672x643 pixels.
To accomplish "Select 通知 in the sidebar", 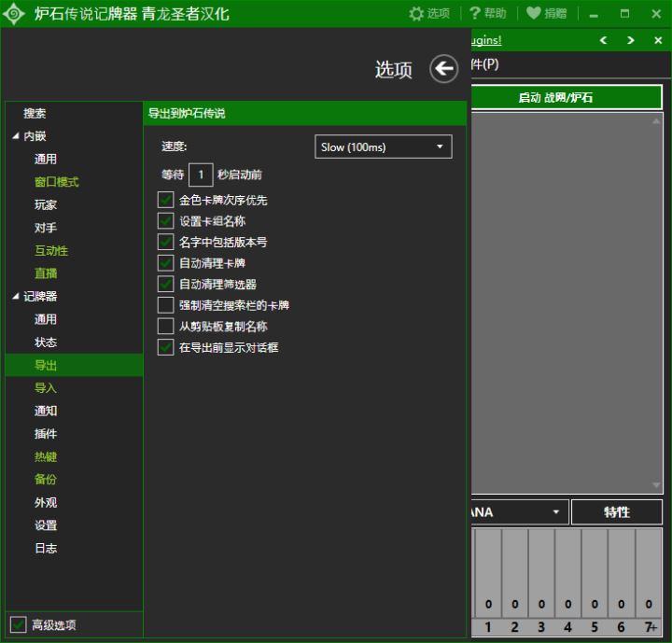I will point(46,411).
